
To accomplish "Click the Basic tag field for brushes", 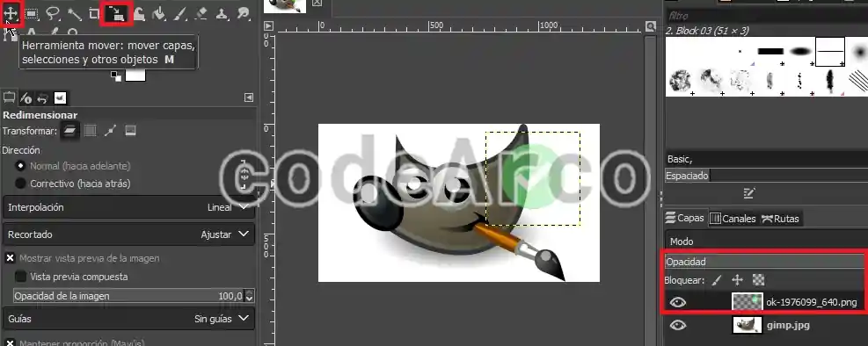I will [767, 159].
